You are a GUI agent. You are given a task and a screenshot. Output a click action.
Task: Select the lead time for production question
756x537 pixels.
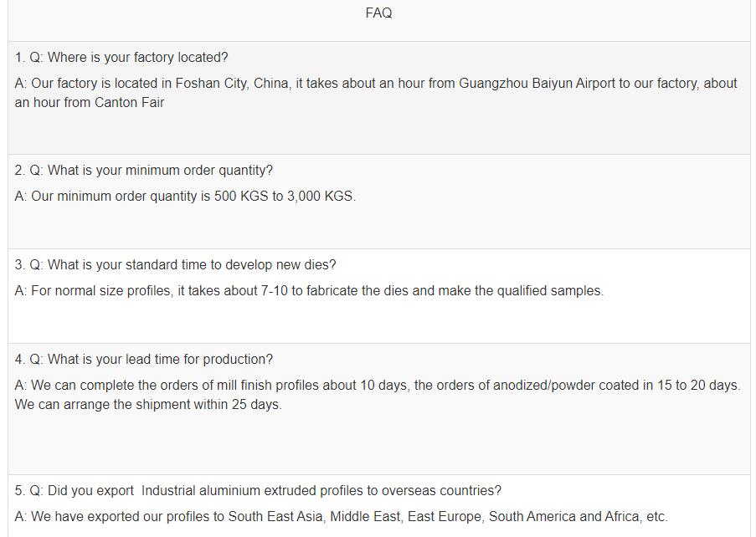click(144, 360)
